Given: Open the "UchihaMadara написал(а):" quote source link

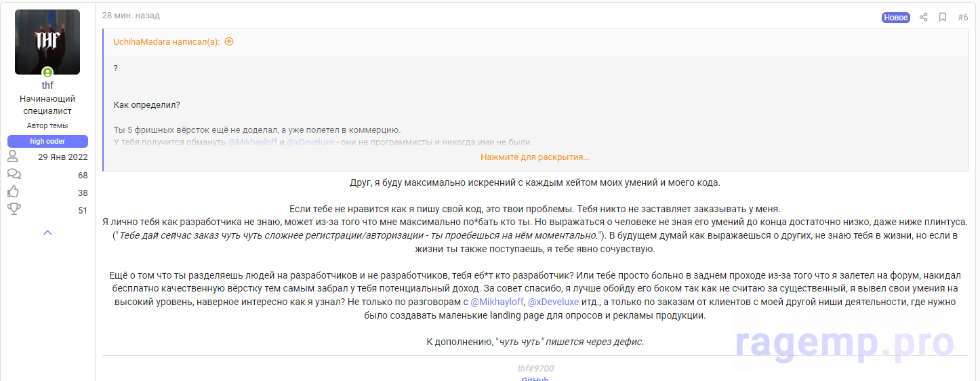Looking at the screenshot, I should (166, 42).
